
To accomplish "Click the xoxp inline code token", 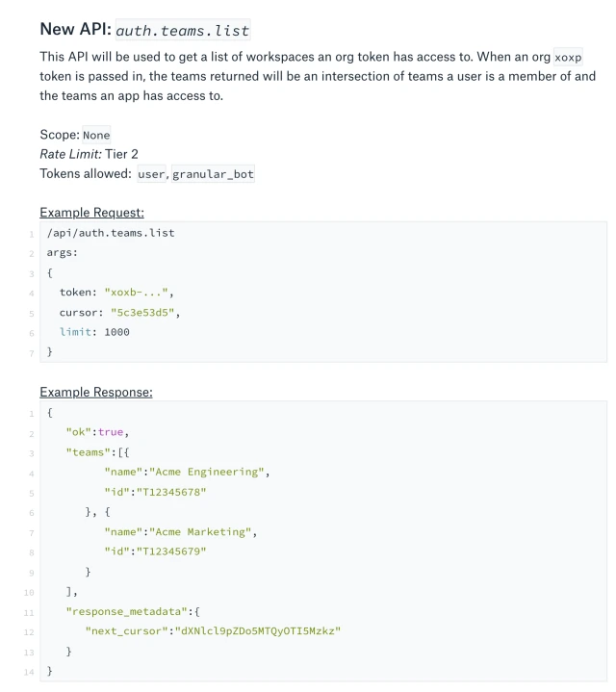I will click(568, 58).
